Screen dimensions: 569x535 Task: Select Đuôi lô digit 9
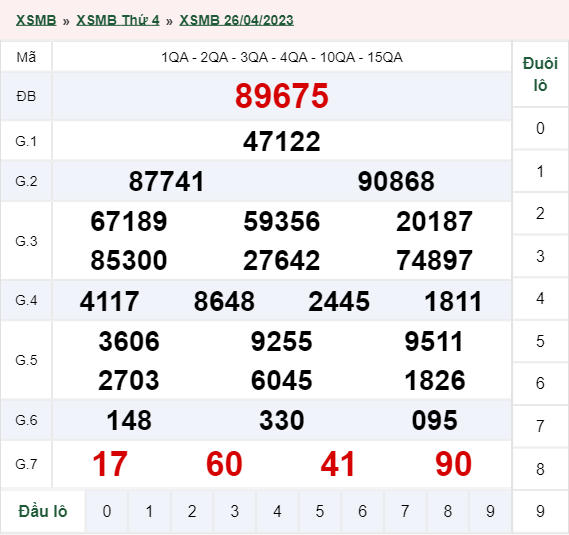[x=540, y=511]
